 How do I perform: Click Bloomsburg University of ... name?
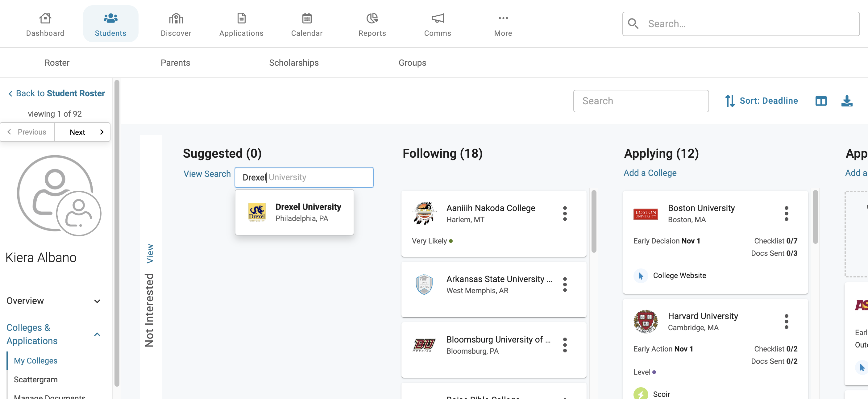(498, 340)
